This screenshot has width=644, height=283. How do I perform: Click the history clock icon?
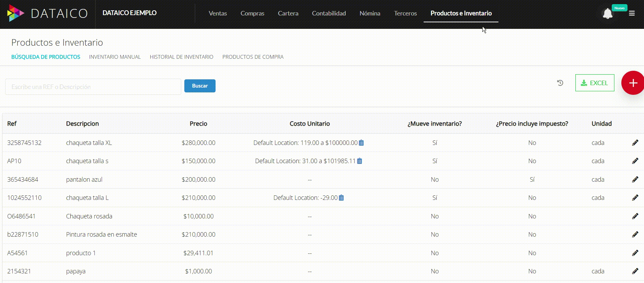point(560,83)
